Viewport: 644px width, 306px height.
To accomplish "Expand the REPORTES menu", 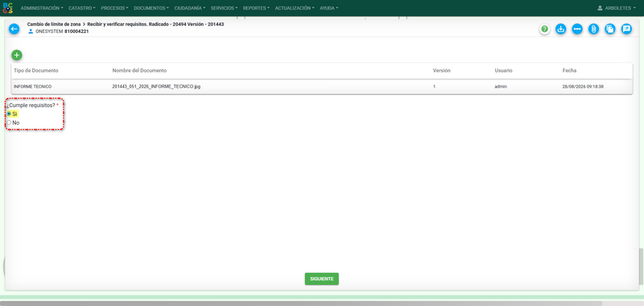I will pos(256,8).
